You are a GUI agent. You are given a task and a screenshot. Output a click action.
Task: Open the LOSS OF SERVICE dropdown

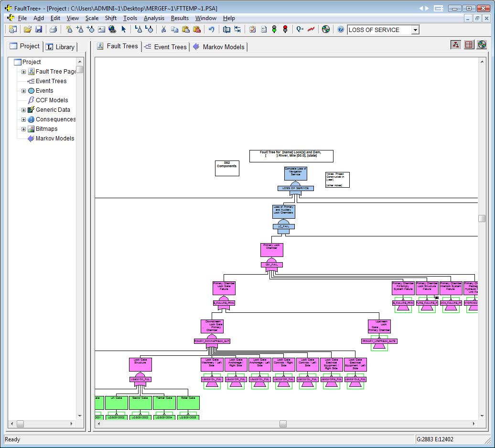416,30
